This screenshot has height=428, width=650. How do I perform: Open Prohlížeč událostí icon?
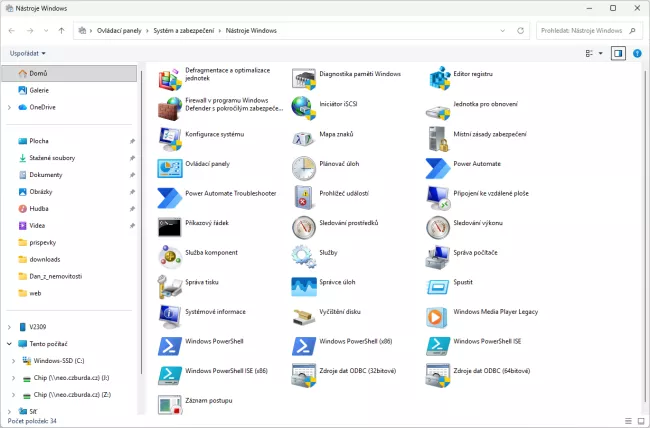tap(304, 198)
